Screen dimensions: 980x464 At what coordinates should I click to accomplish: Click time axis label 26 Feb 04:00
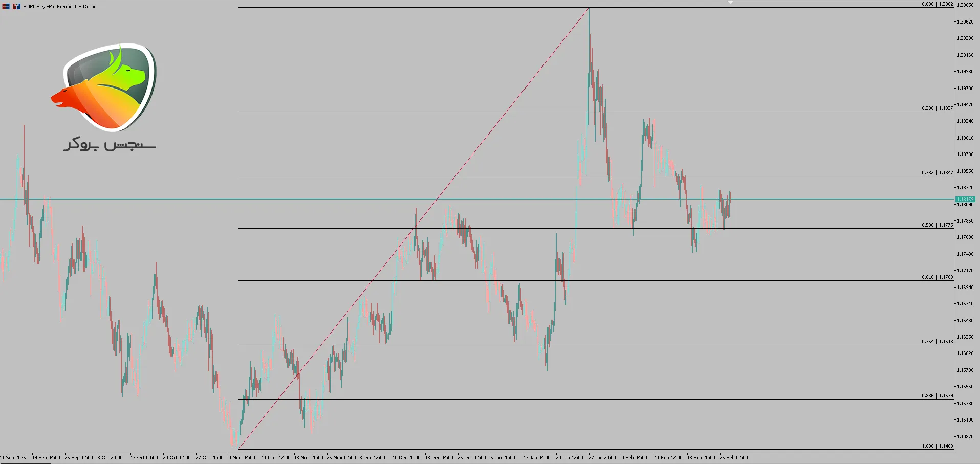coord(734,458)
